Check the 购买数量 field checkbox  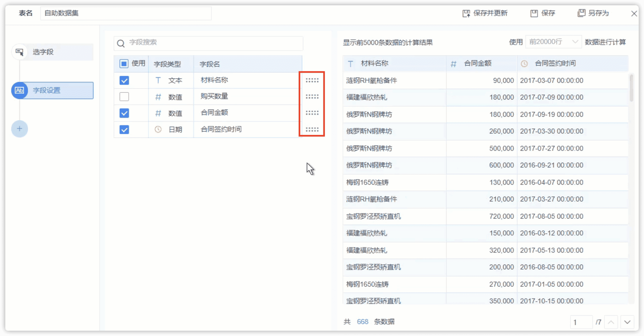(124, 97)
